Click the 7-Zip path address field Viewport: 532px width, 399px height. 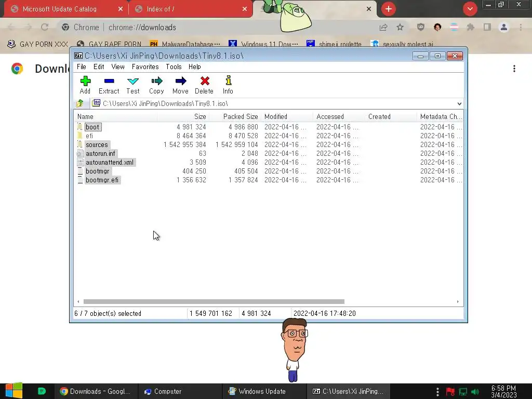tap(273, 103)
